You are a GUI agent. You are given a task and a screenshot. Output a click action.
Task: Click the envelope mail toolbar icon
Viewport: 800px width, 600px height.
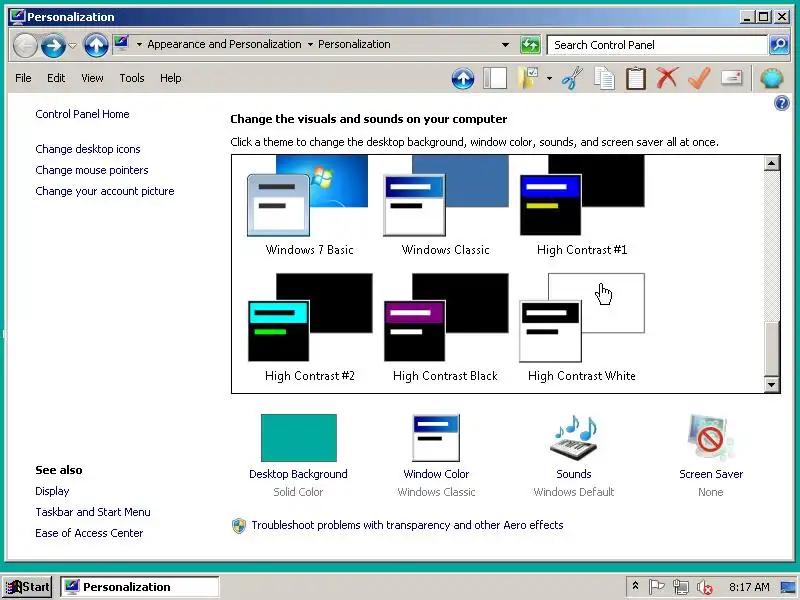pyautogui.click(x=732, y=78)
